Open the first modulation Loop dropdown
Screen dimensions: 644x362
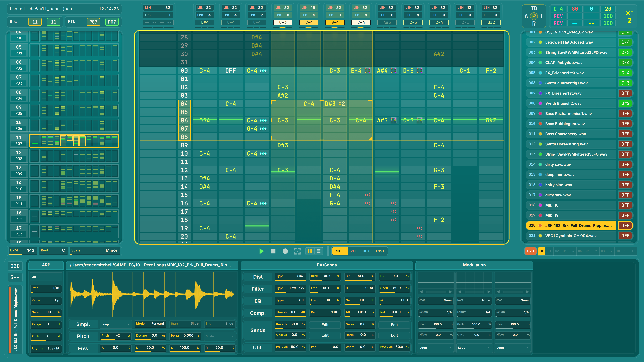436,348
